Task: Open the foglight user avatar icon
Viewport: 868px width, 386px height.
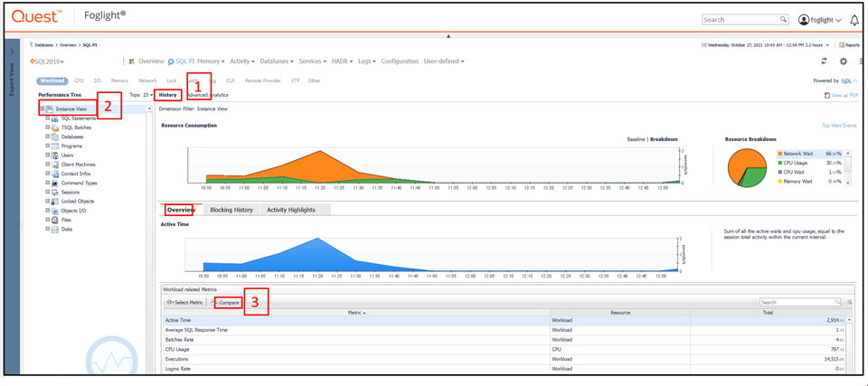Action: pos(803,19)
